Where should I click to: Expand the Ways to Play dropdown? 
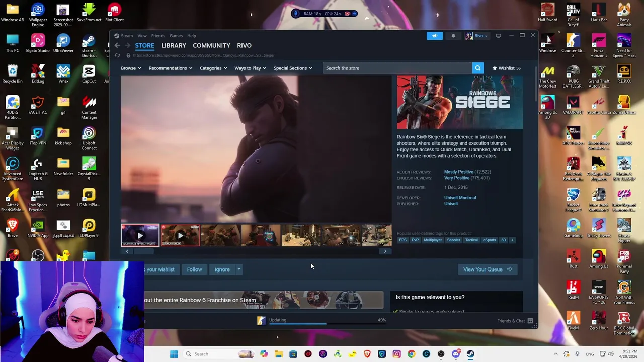(250, 68)
